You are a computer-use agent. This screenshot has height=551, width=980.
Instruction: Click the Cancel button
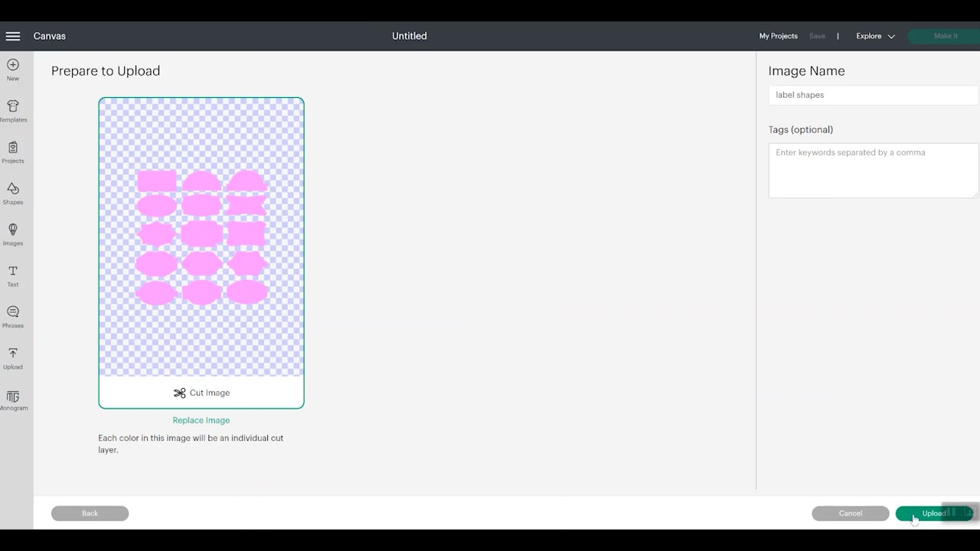click(850, 514)
